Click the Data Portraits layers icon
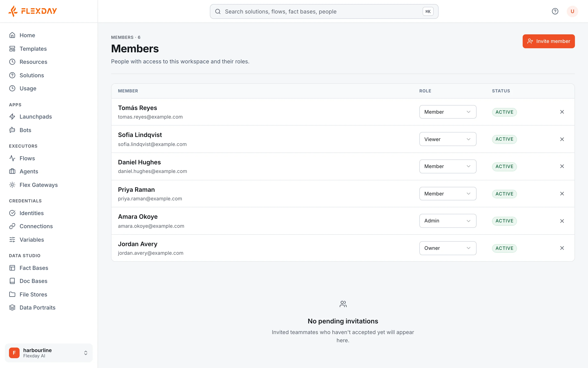 pyautogui.click(x=12, y=308)
